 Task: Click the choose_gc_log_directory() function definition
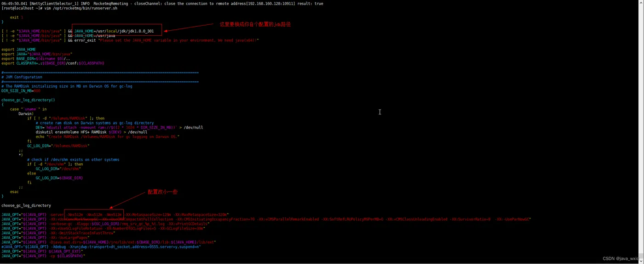coord(28,100)
